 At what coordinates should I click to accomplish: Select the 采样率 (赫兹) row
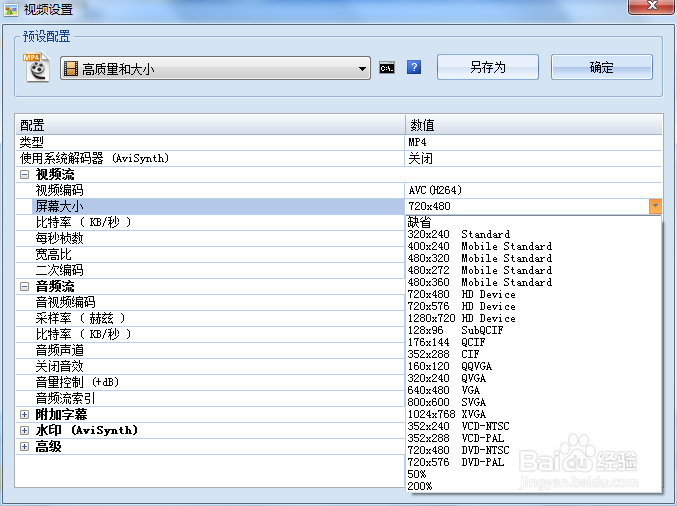[210, 318]
